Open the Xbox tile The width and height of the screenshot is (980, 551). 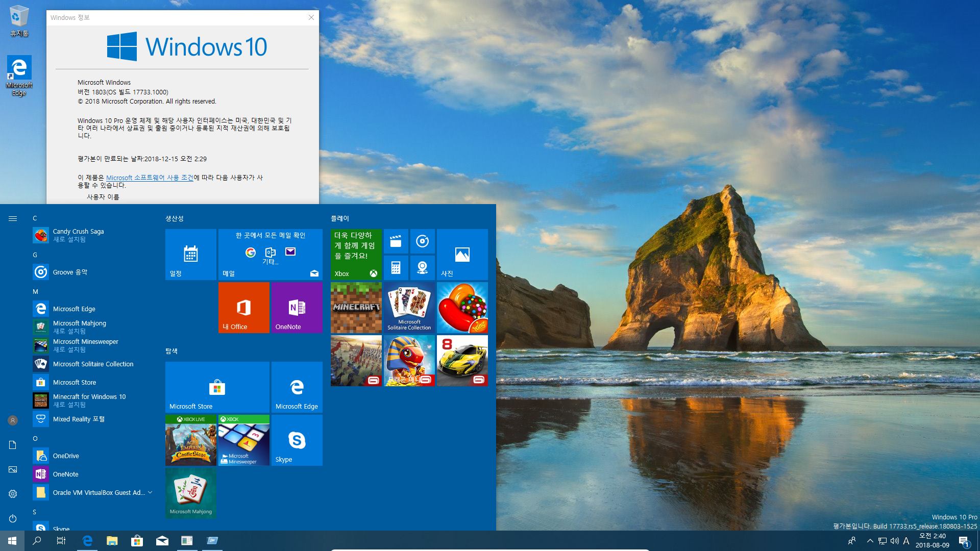coord(356,255)
